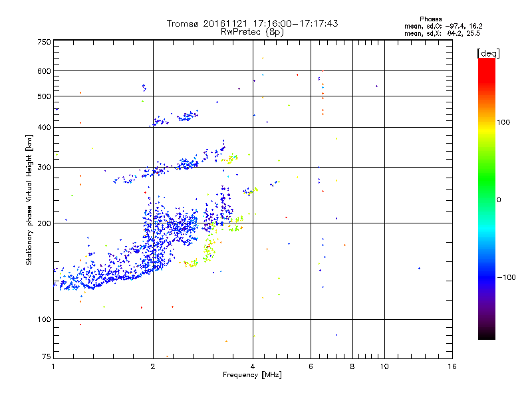Screen dimensions: 532x399
Task: Click the 'Frequency [MHz]' x-axis label
Action: click(252, 375)
